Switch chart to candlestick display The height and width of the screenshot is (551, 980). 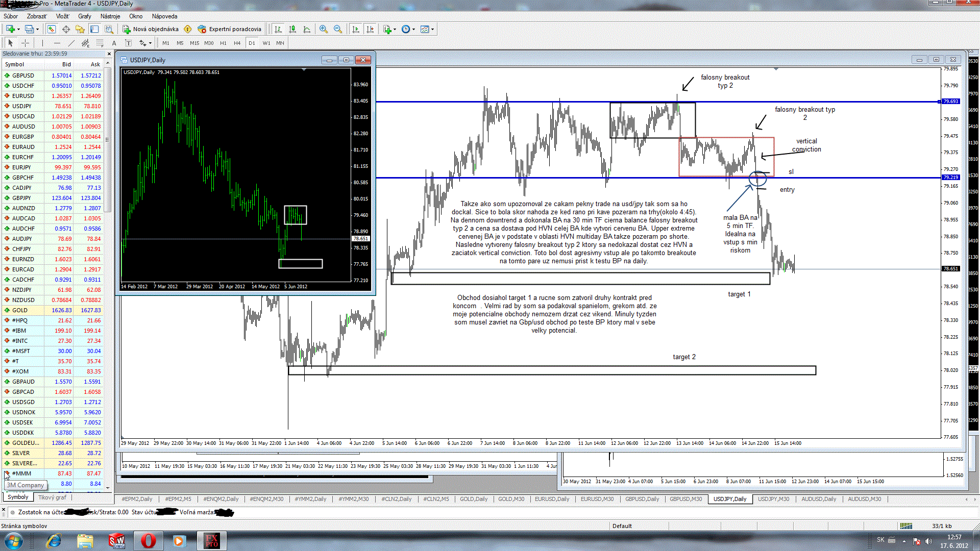292,29
